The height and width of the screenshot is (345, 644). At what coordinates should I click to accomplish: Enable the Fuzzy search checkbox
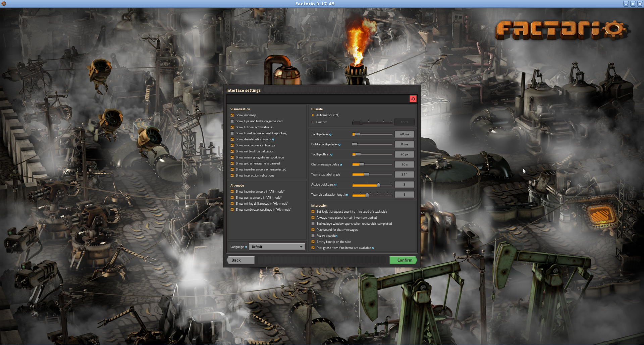[313, 236]
